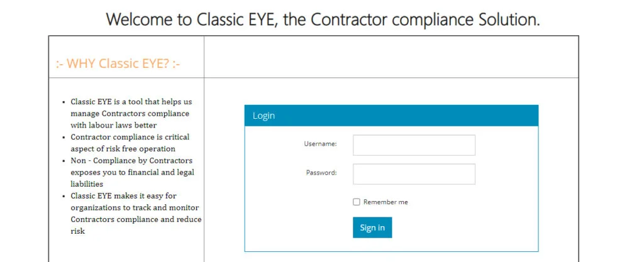Enable the Remember me checkbox
Screen dimensions: 644x262
357,202
